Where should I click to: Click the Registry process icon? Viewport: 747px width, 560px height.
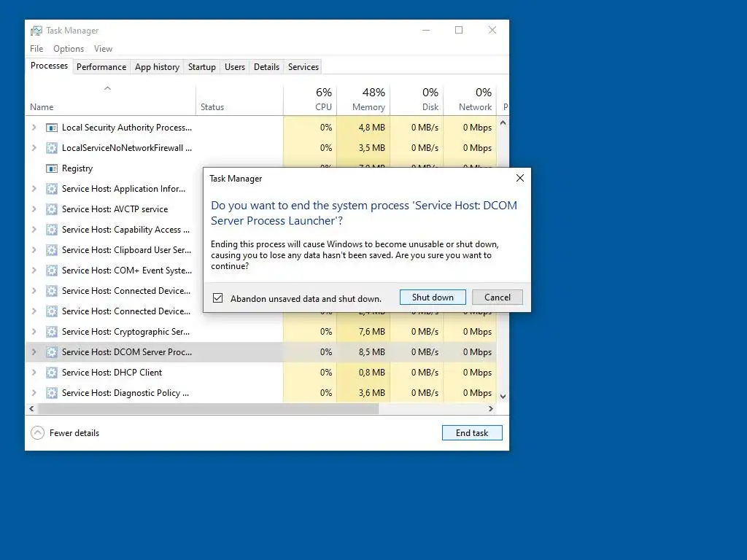52,168
